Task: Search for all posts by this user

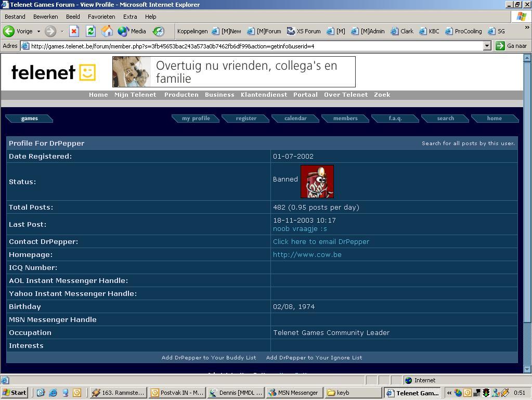Action: tap(468, 144)
